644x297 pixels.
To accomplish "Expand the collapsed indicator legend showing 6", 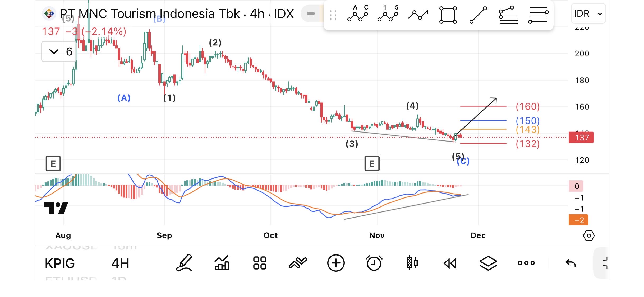I will [x=59, y=51].
